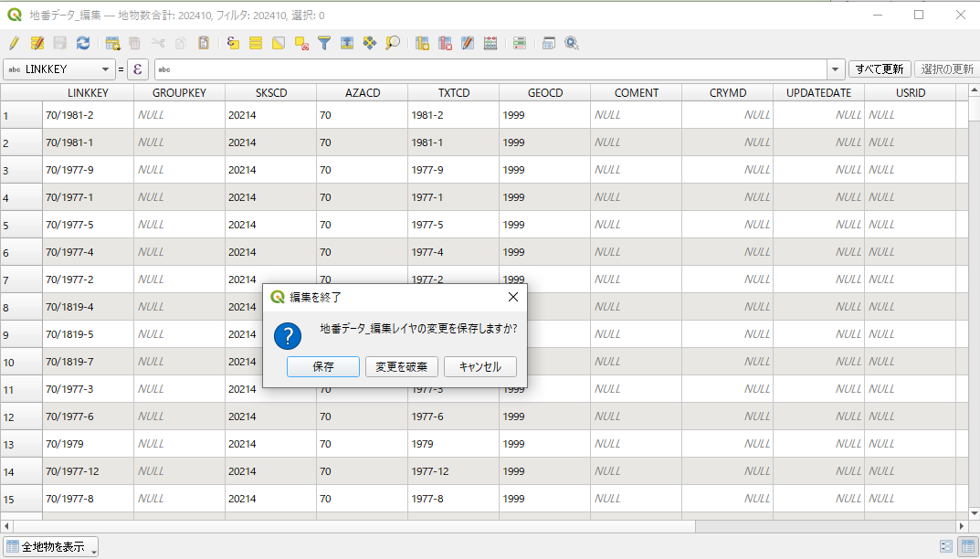Expand the expression input dropdown arrow
Screen dimensions: 980x559
[x=836, y=69]
